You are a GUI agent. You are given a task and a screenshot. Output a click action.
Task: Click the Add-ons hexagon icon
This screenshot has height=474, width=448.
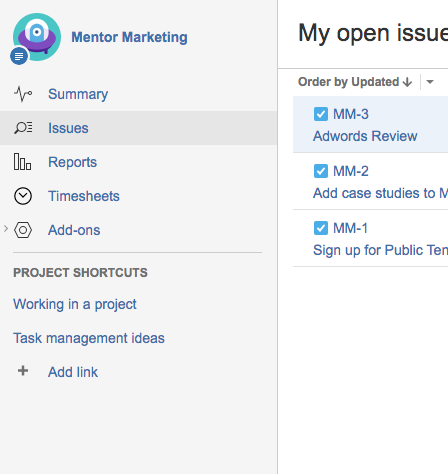(23, 230)
